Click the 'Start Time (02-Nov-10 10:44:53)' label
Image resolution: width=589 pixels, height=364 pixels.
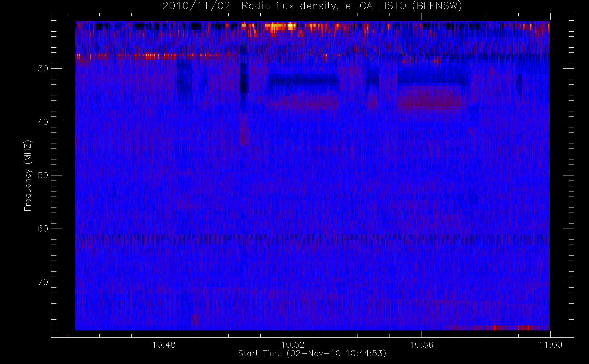pos(312,353)
